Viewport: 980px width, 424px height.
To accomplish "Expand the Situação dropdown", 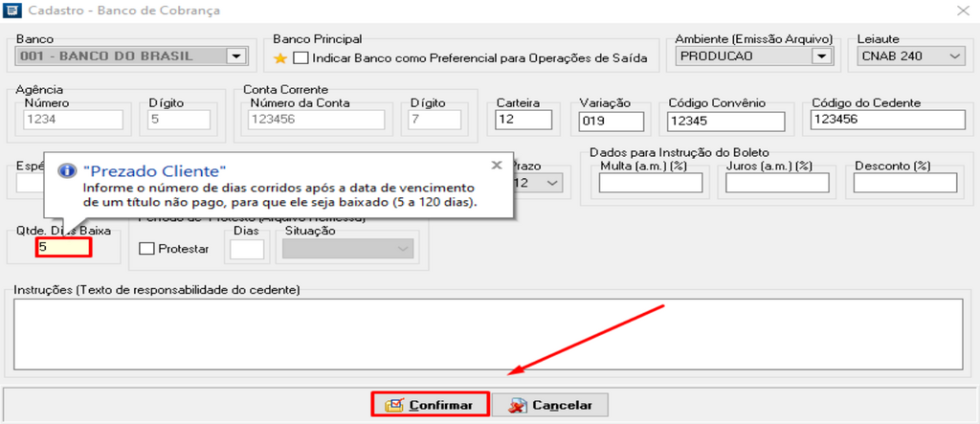I will (x=402, y=249).
